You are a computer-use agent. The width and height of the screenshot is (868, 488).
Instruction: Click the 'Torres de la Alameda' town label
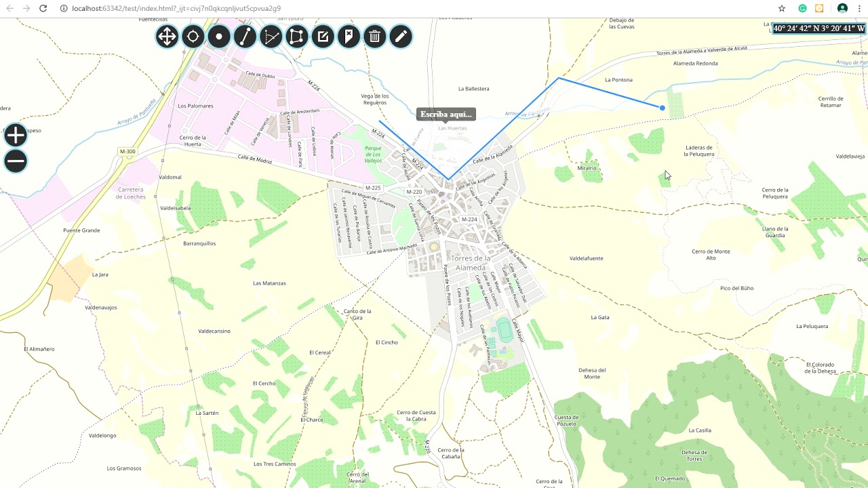point(471,263)
